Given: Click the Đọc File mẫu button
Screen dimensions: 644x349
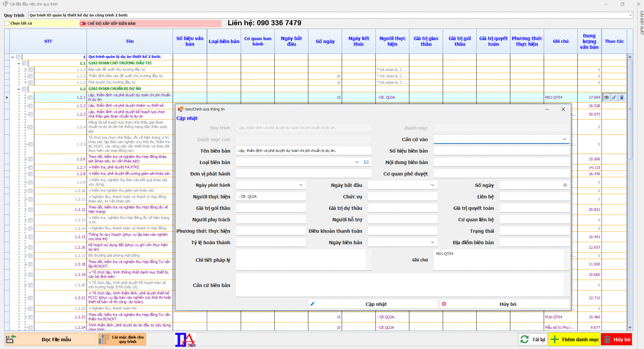Looking at the screenshot, I should tap(50, 340).
